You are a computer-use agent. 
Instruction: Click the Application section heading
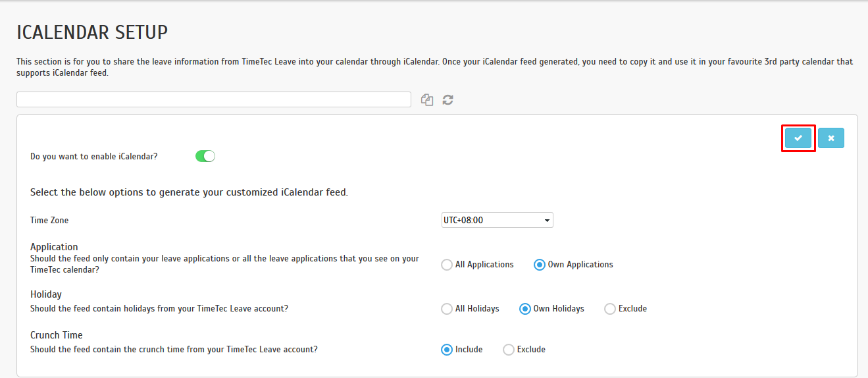tap(54, 247)
